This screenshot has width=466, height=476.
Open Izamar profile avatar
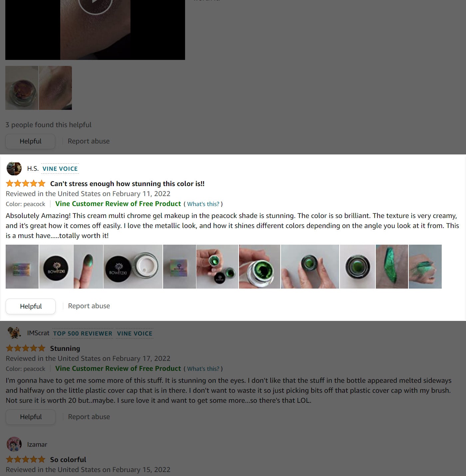point(14,444)
